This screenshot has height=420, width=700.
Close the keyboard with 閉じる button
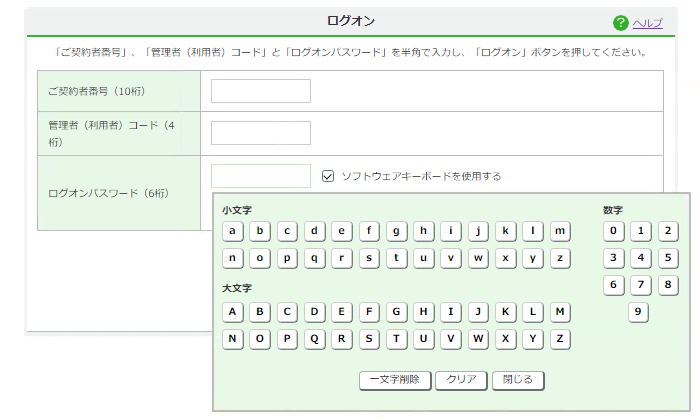pyautogui.click(x=519, y=380)
